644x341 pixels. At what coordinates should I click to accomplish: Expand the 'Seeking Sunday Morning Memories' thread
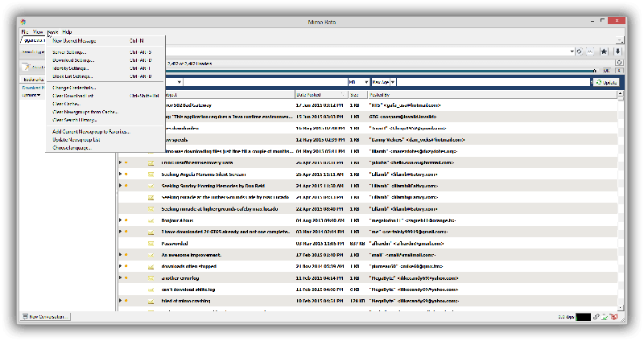click(x=120, y=186)
